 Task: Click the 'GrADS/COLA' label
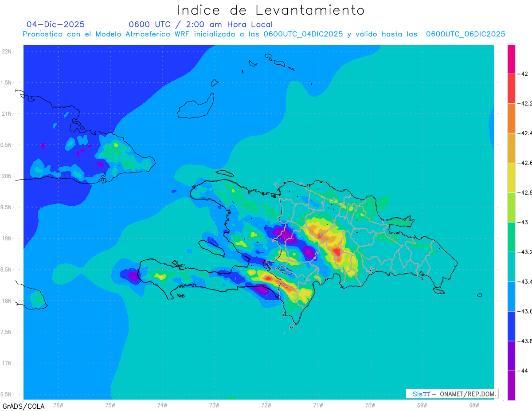(x=23, y=406)
